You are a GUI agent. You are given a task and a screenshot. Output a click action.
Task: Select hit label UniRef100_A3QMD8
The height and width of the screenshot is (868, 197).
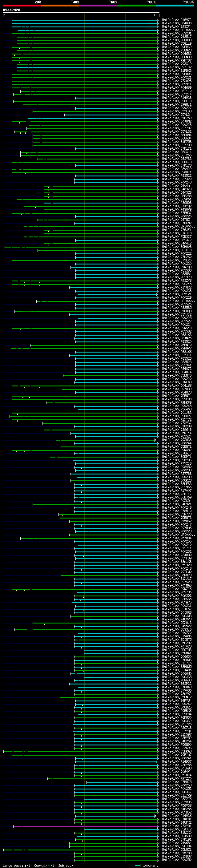click(176, 203)
